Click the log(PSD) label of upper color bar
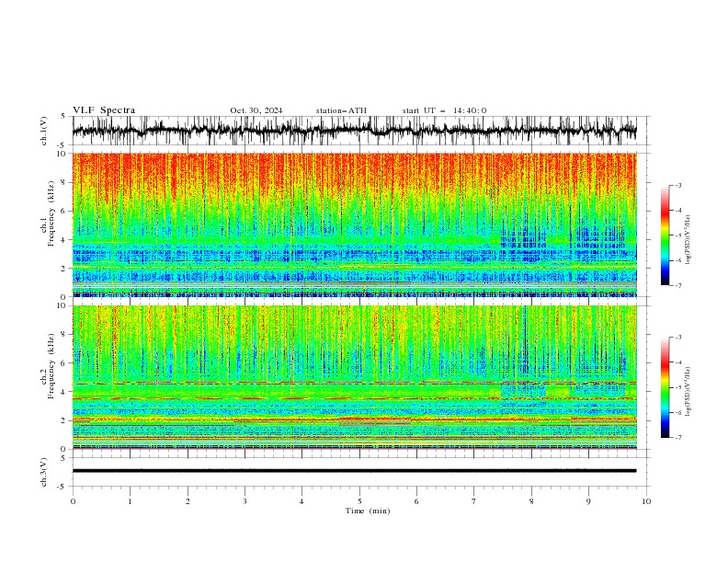Image resolution: width=728 pixels, height=563 pixels. [x=688, y=241]
